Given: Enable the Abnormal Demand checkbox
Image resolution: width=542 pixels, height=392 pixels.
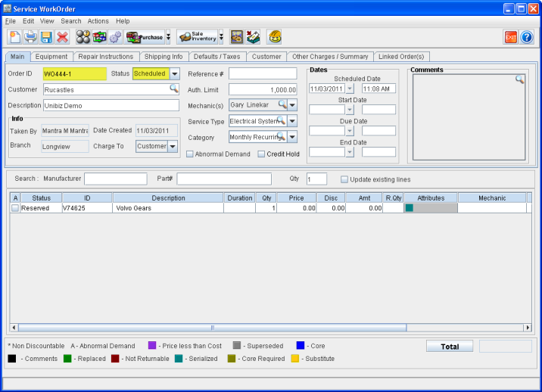Looking at the screenshot, I should [x=190, y=154].
